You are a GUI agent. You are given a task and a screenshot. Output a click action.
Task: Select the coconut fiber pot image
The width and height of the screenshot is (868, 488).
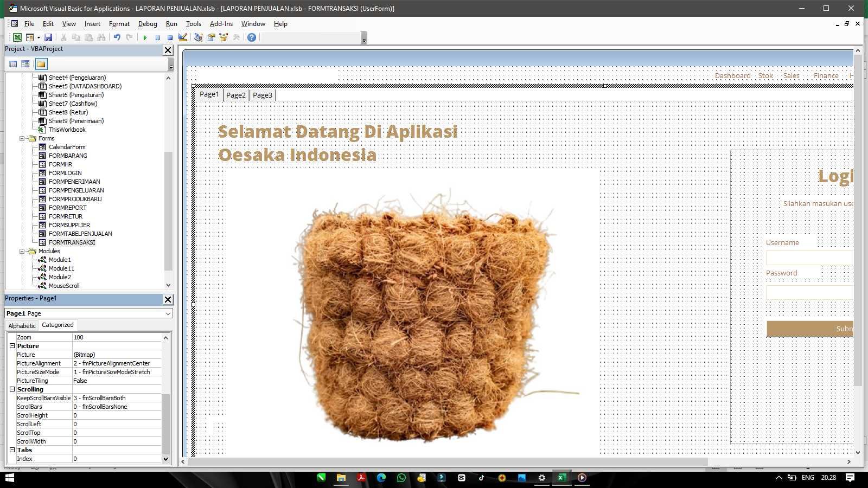tap(412, 313)
